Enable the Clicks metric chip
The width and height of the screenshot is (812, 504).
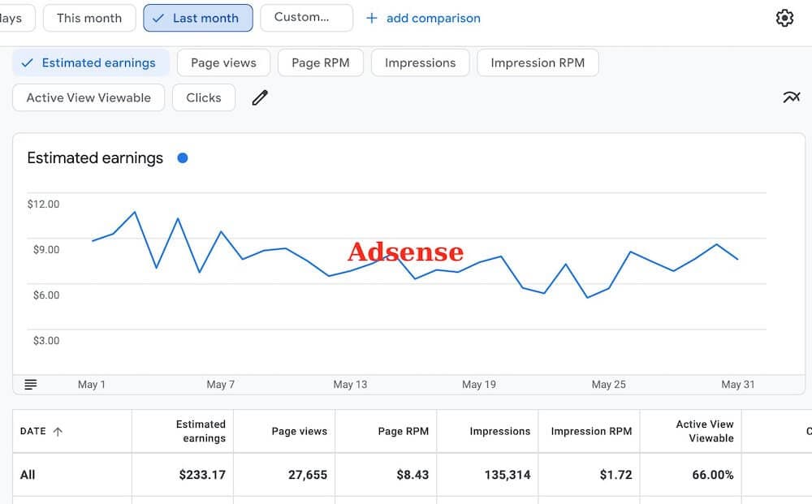pyautogui.click(x=204, y=97)
